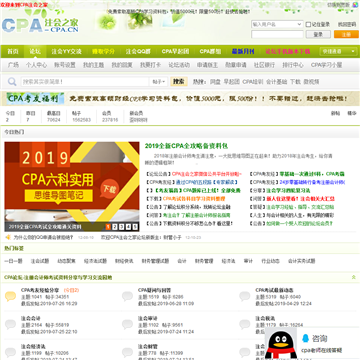This screenshot has height=360, width=360.
Task: Collapse the CPA论坛 section with the arrow
Action: tap(354, 277)
